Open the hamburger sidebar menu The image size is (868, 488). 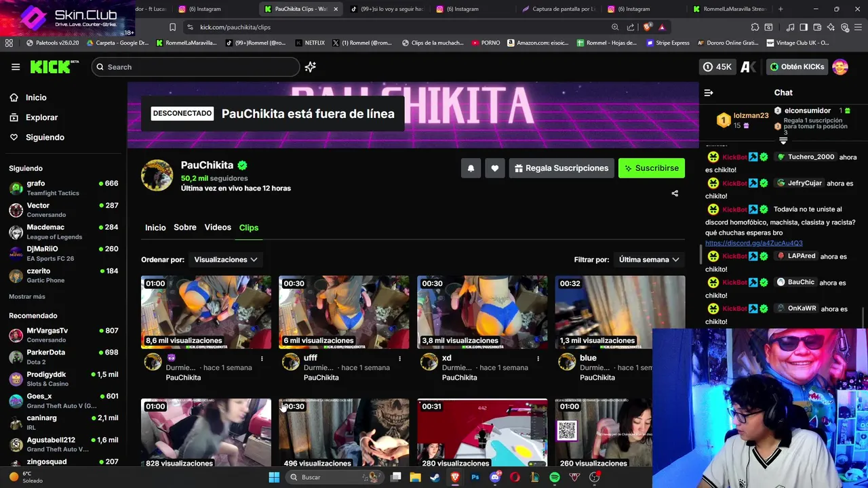16,67
